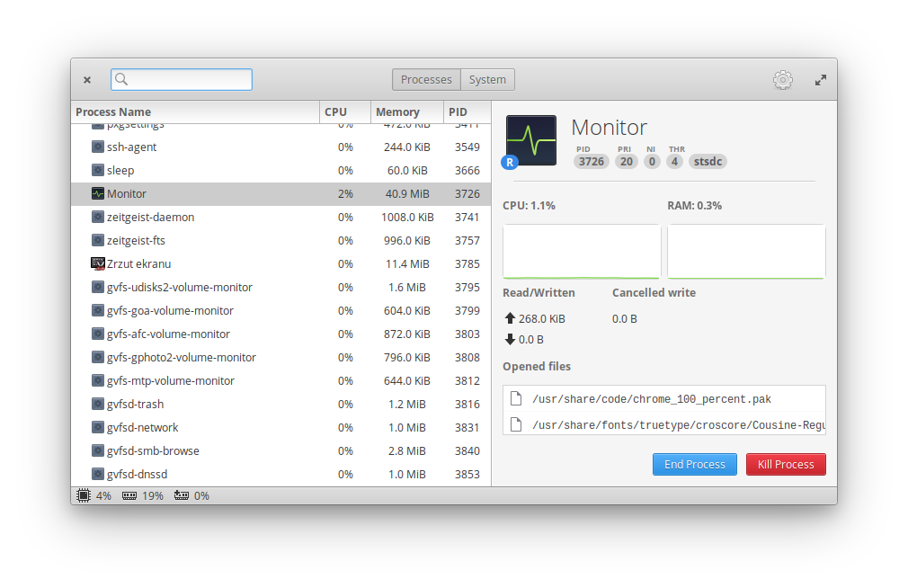This screenshot has width=908, height=588.
Task: Click the gvfs-mtp-volume-monitor icon
Action: 98,380
